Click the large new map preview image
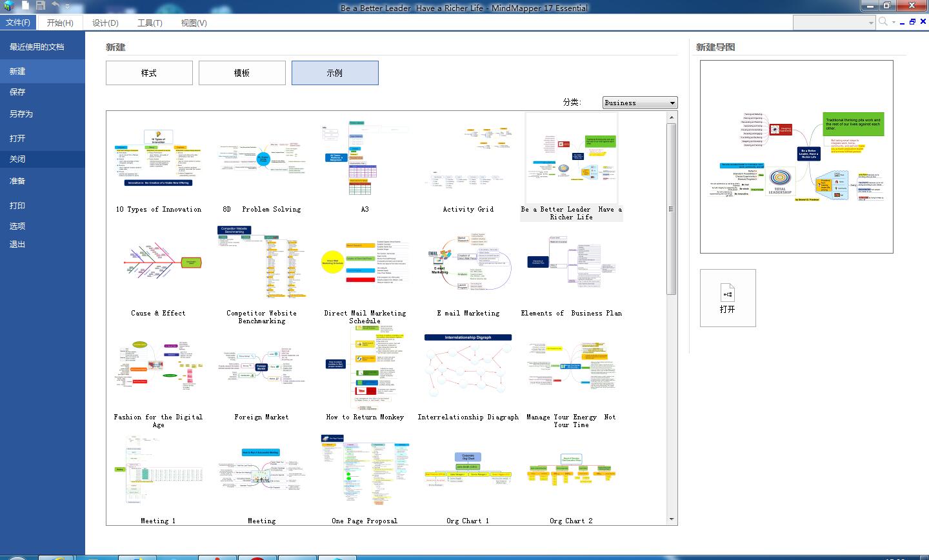 coord(796,157)
